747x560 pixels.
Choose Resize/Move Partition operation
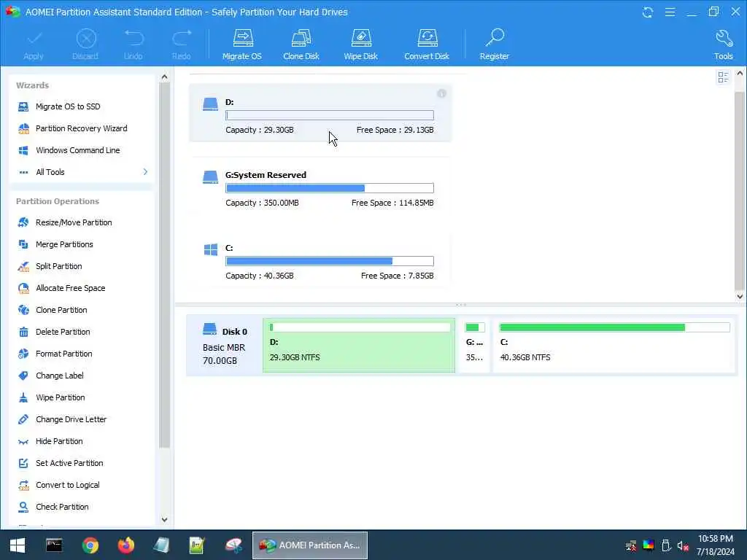(74, 222)
